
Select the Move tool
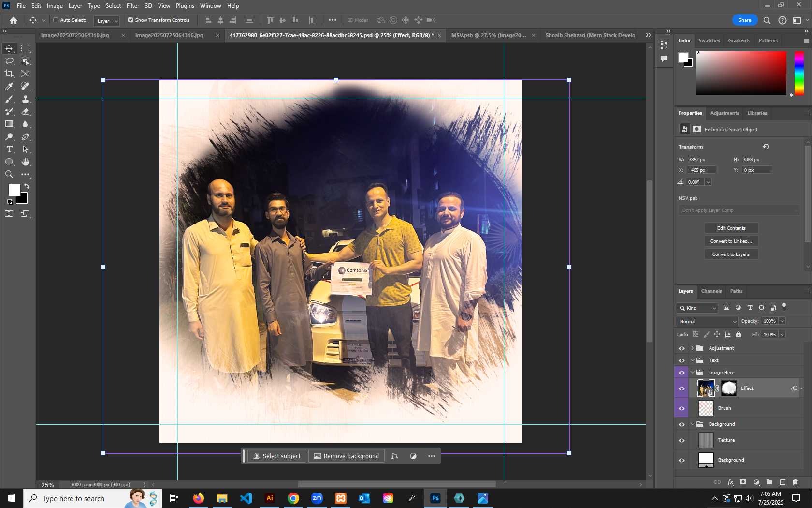coord(9,48)
